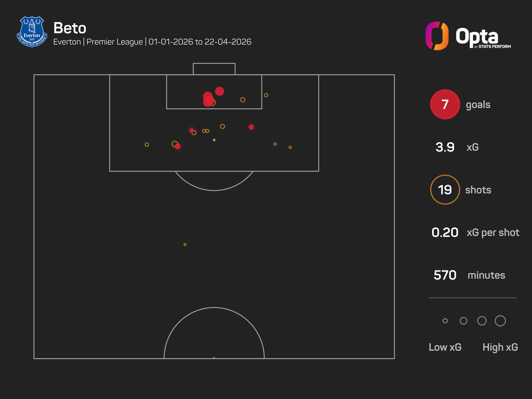Click the 0.20 xG per shot value

445,233
